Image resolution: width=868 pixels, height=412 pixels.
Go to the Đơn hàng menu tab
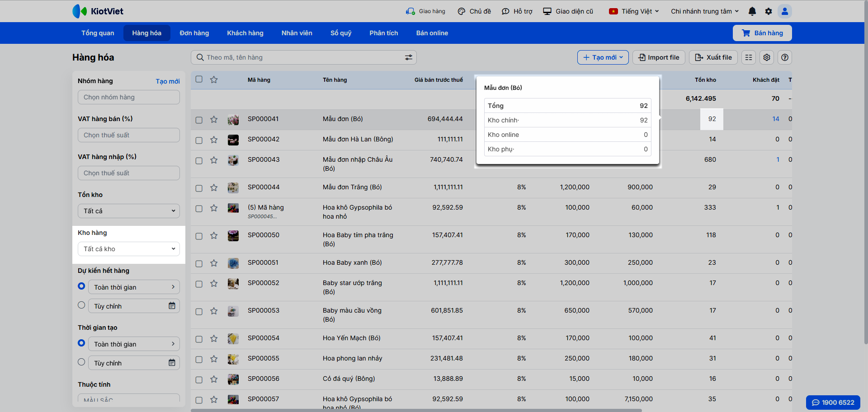click(x=194, y=33)
